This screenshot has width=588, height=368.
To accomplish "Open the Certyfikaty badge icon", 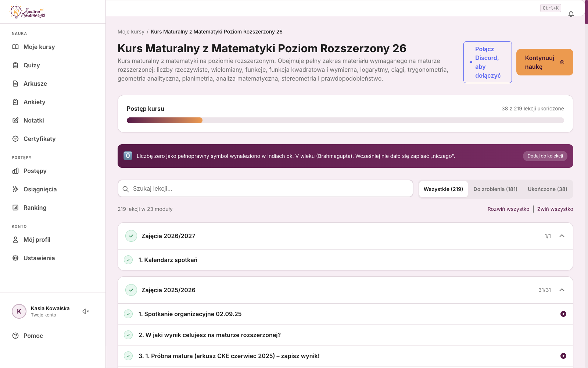I will click(15, 139).
